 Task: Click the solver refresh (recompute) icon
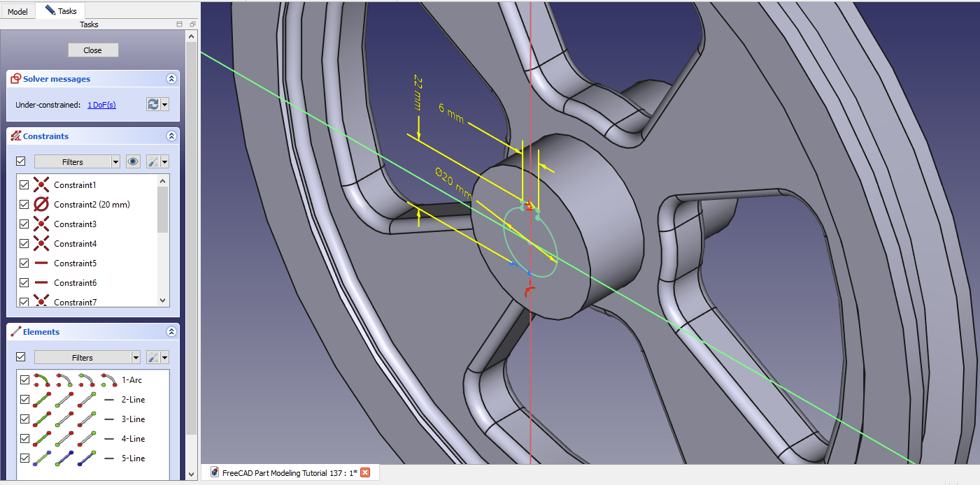pos(152,104)
